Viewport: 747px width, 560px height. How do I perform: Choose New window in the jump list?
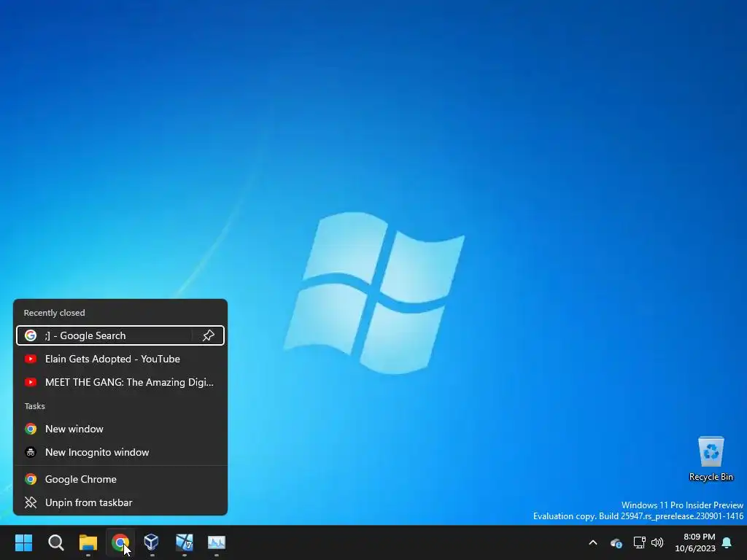(120, 429)
